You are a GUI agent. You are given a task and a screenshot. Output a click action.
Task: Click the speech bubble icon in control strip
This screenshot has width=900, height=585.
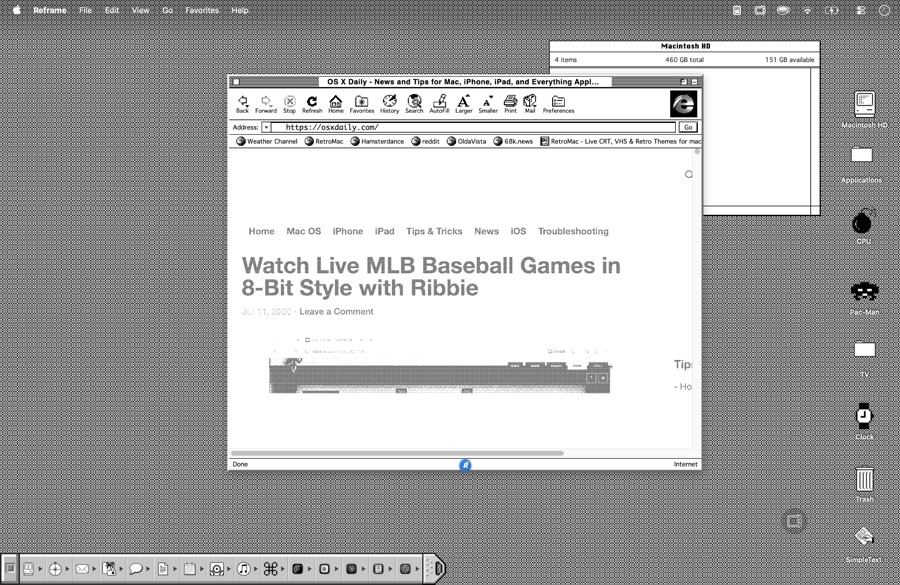pos(136,569)
